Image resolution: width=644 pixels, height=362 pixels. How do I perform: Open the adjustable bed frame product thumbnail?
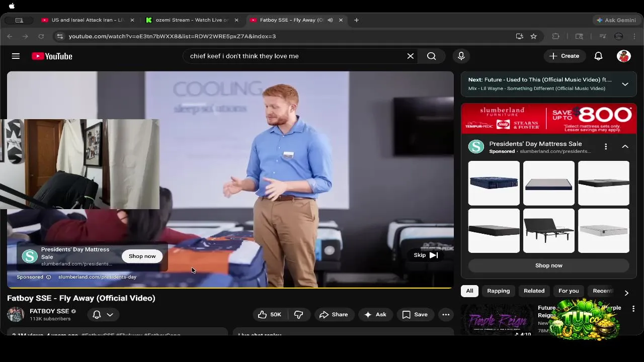(x=549, y=231)
